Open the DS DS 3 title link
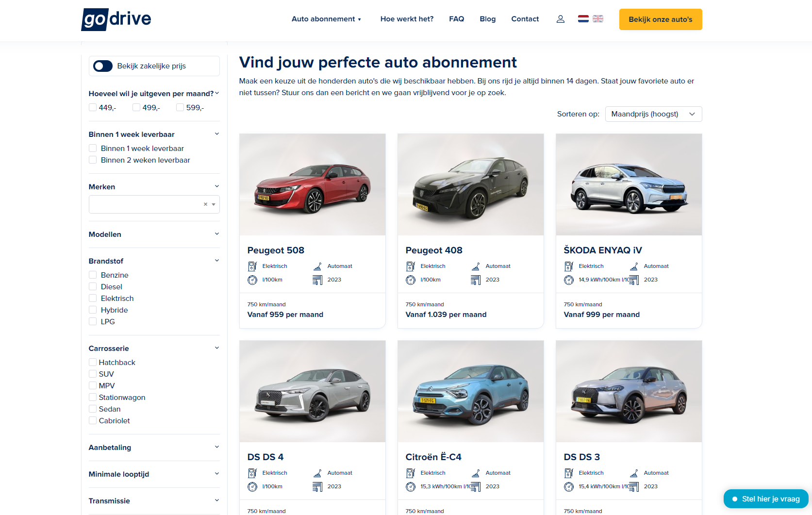812x515 pixels. pos(581,457)
